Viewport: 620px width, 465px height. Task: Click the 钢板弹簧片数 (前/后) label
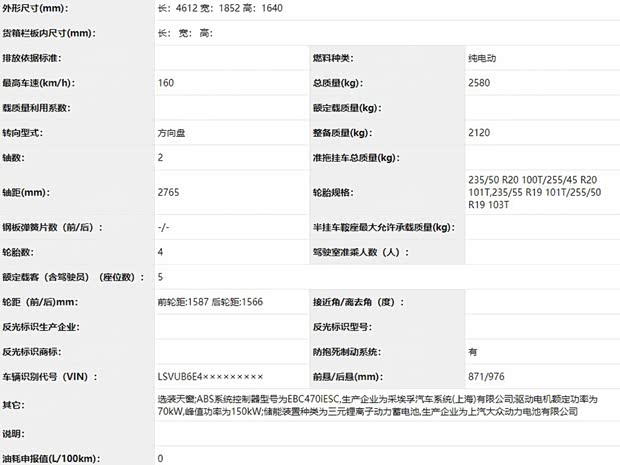tap(52, 227)
